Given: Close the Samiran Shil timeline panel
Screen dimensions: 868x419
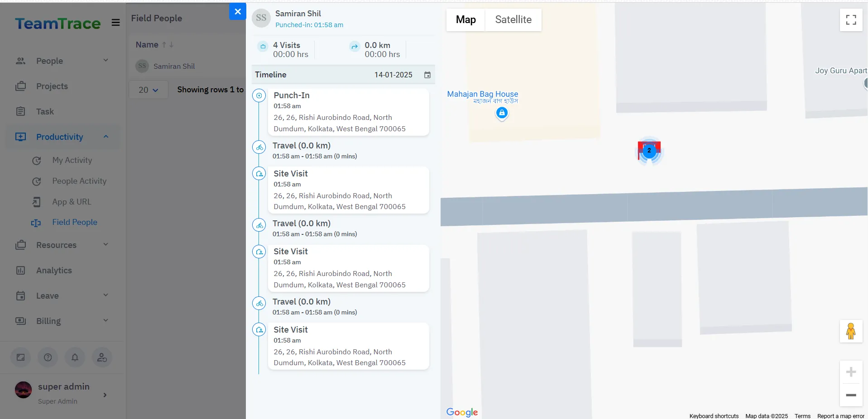Looking at the screenshot, I should pyautogui.click(x=237, y=12).
